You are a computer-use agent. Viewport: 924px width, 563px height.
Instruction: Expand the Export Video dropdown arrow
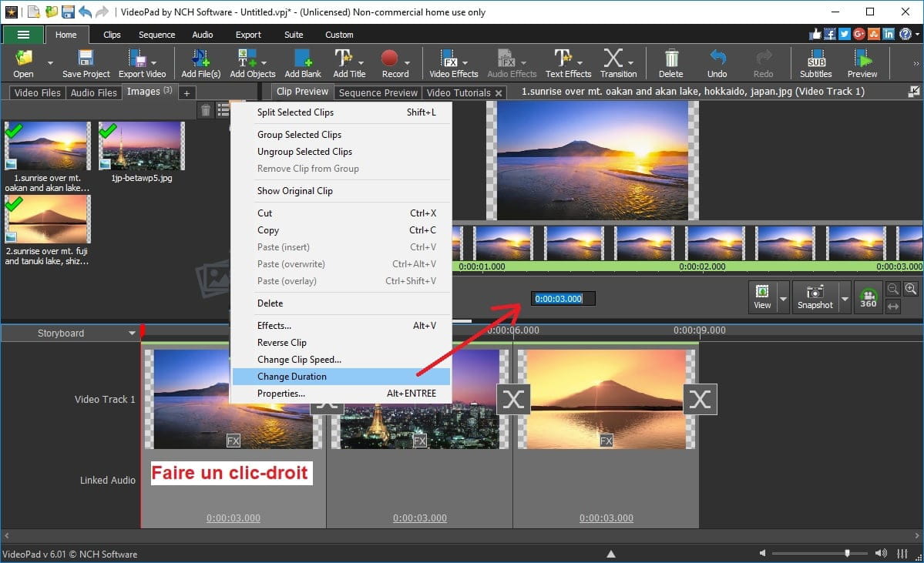point(154,63)
